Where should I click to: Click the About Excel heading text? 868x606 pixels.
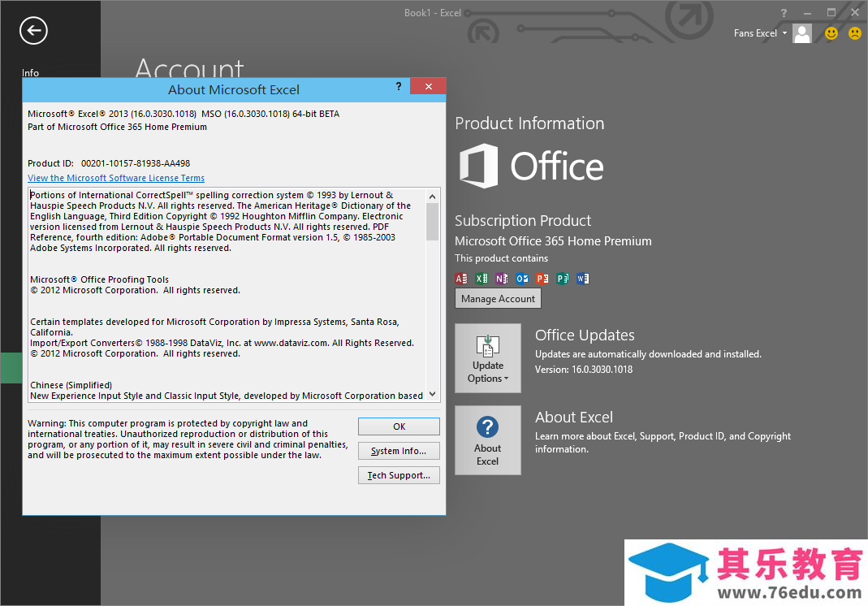(574, 417)
